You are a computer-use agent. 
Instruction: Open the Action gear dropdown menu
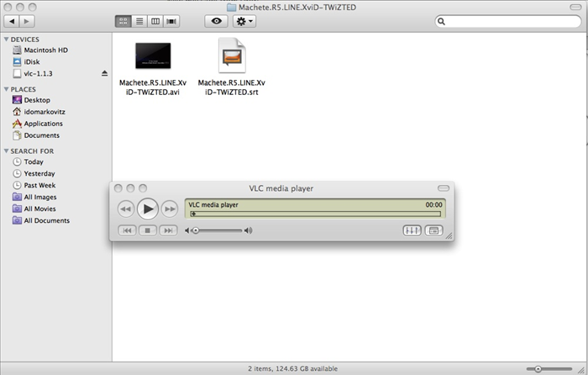(x=244, y=21)
